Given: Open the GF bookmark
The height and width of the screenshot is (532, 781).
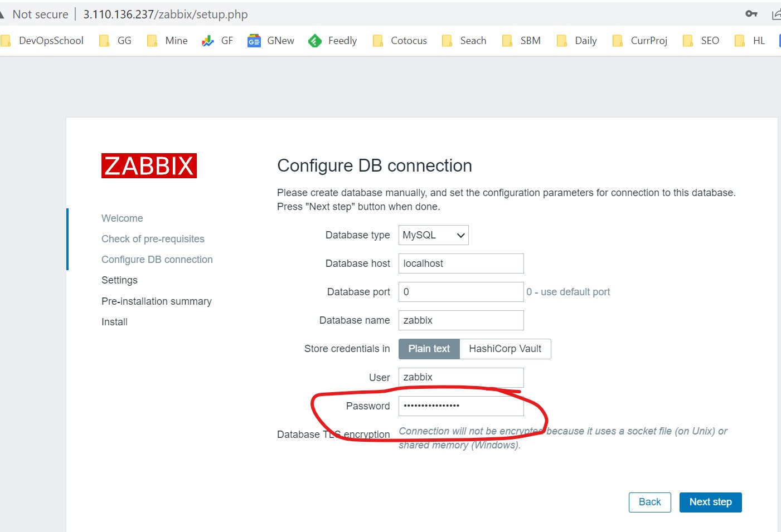Looking at the screenshot, I should pos(217,41).
